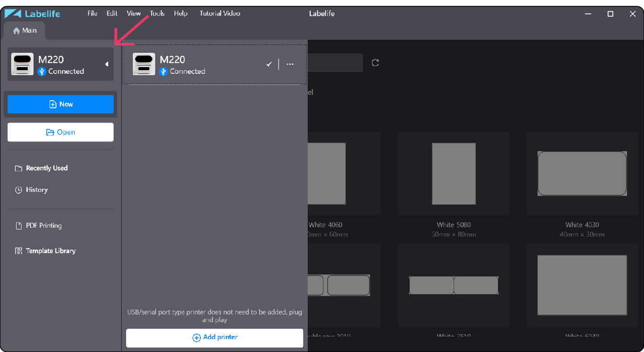The width and height of the screenshot is (644, 352).
Task: Open the File menu
Action: (93, 13)
